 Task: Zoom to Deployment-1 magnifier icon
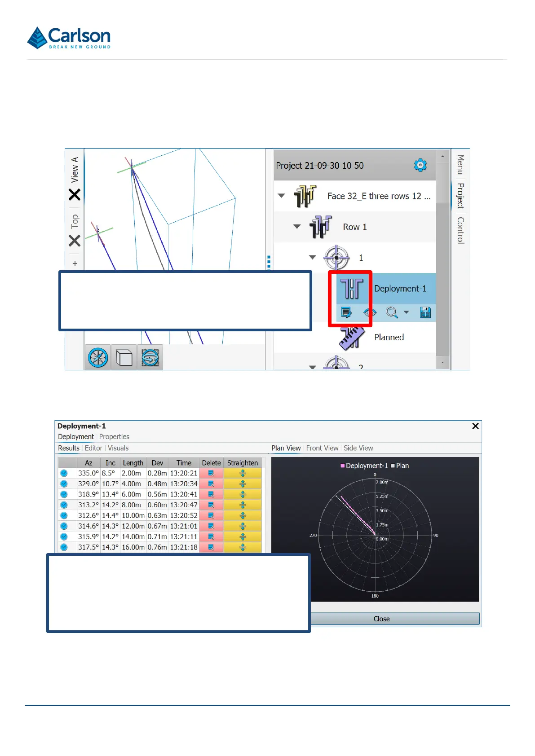(392, 312)
